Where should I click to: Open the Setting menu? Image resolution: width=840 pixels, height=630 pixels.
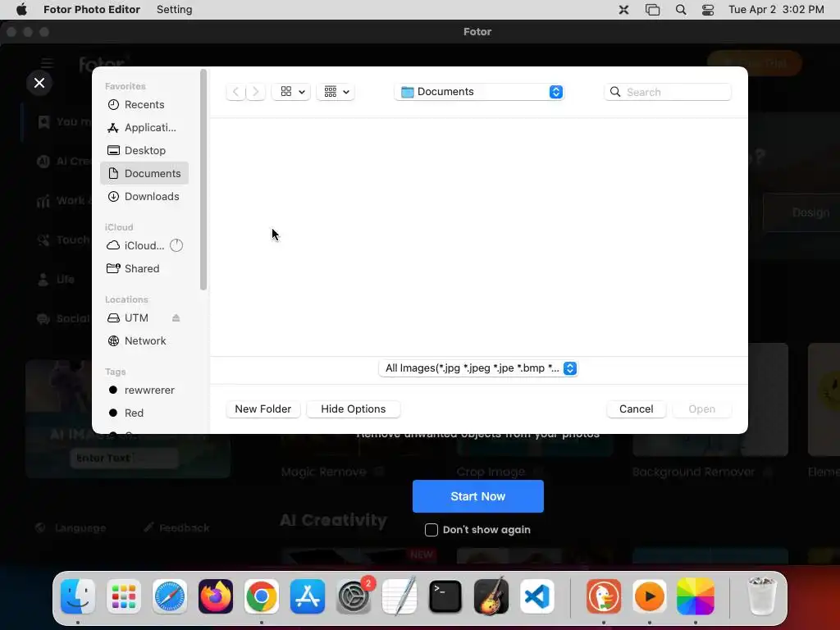pos(174,10)
